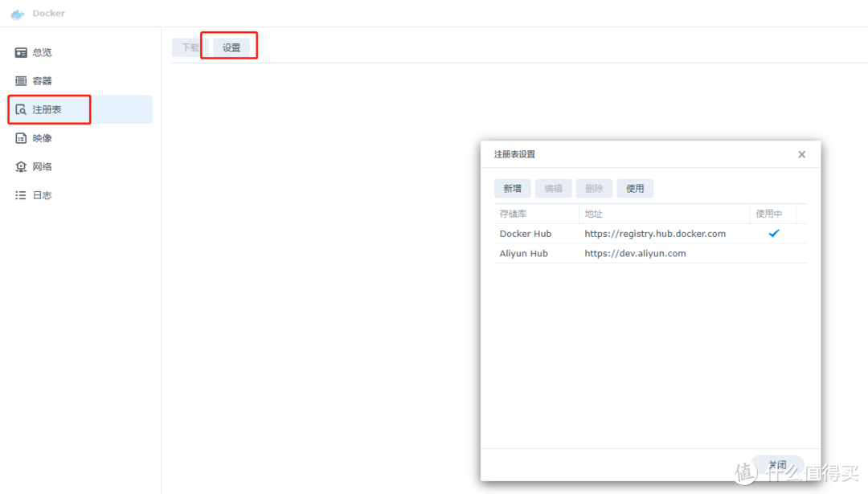This screenshot has height=494, width=868.
Task: Click the 日志 log list icon
Action: coord(21,194)
